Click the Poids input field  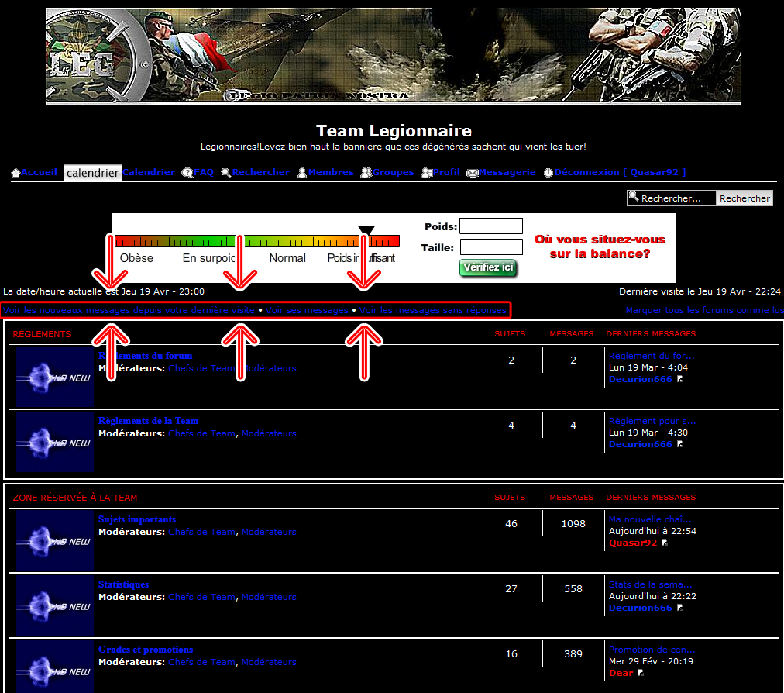pos(491,226)
